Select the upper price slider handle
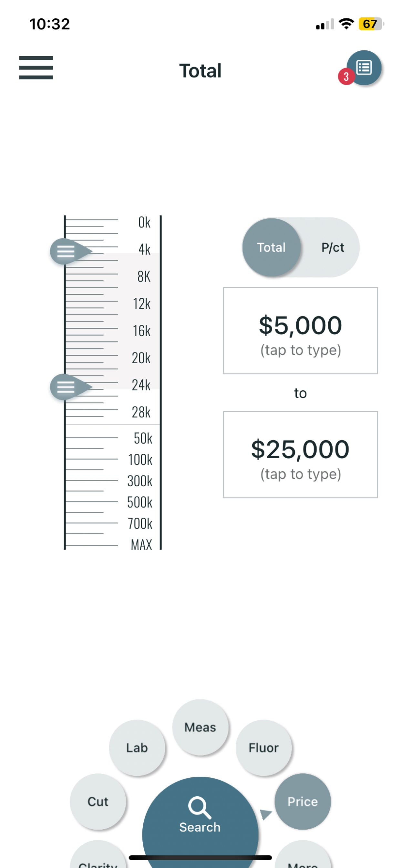Image resolution: width=401 pixels, height=868 pixels. 71,251
